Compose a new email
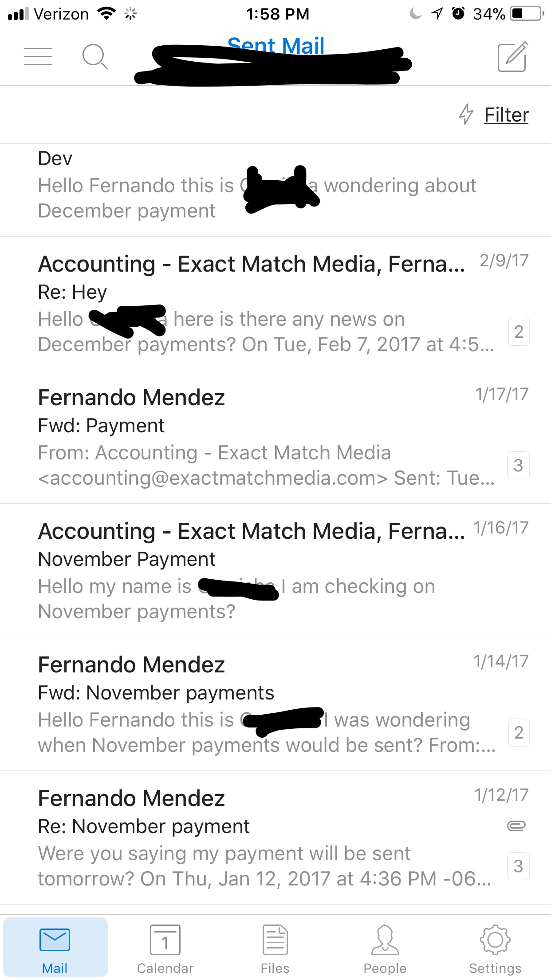Image resolution: width=551 pixels, height=980 pixels. 512,56
